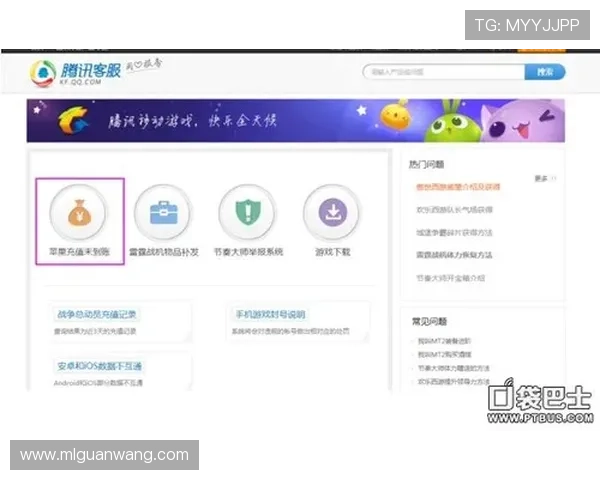Click 雷霆战机物品补发 label text
600x480 pixels.
[x=164, y=252]
